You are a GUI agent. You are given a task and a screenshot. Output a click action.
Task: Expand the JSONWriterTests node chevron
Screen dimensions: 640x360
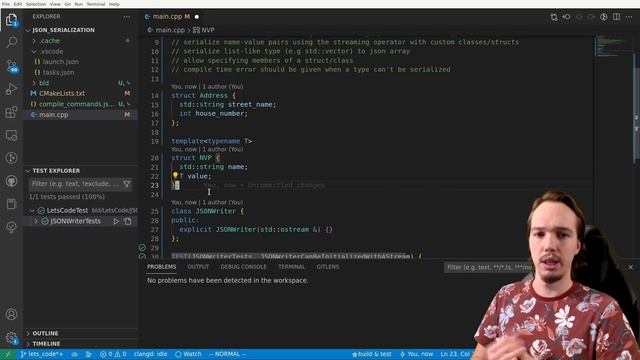(x=36, y=221)
